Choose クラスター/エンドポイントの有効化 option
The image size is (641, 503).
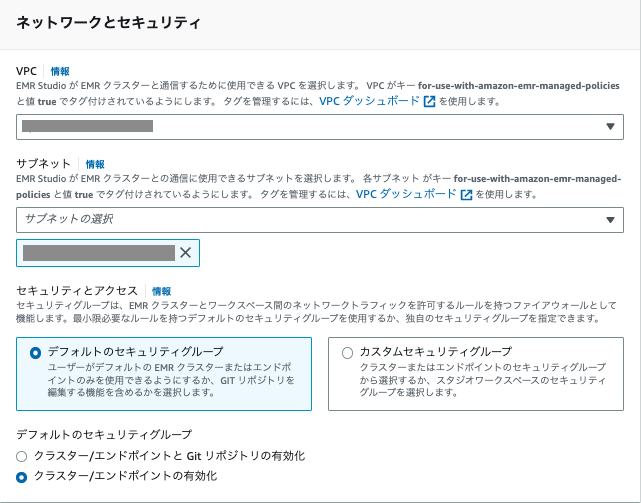117,476
